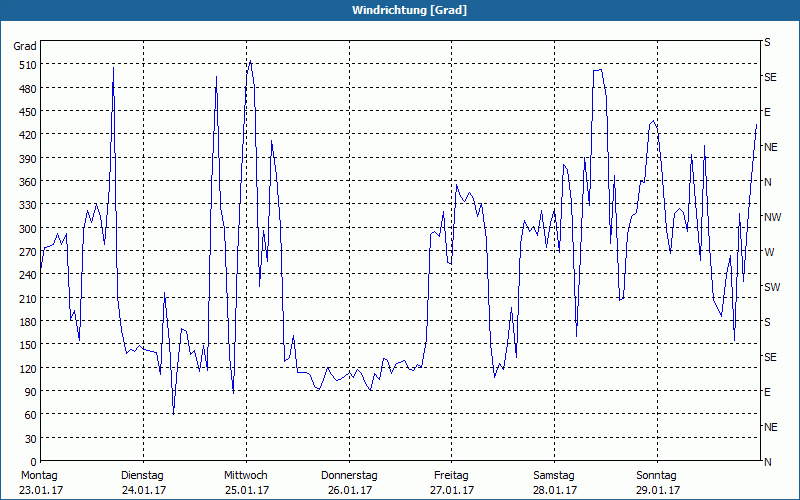800x500 pixels.
Task: Click the 23.01.17 date label
Action: 41,490
